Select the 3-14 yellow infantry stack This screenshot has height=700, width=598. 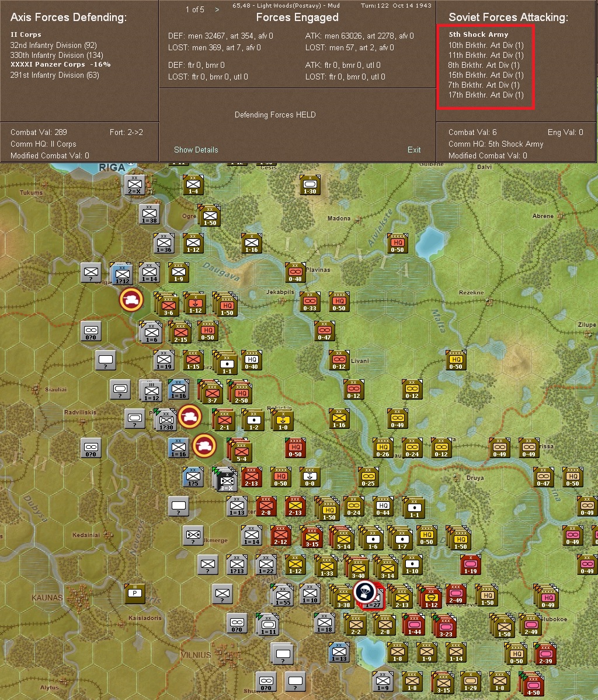tap(386, 567)
